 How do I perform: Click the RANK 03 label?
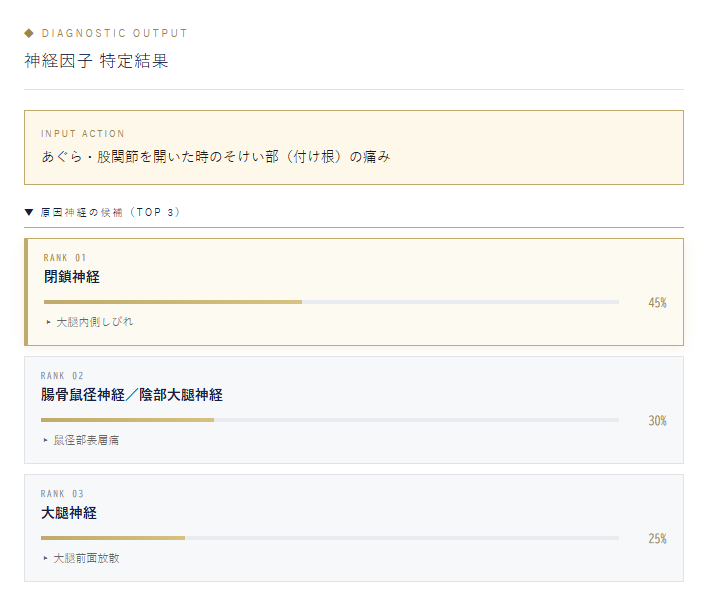(62, 494)
